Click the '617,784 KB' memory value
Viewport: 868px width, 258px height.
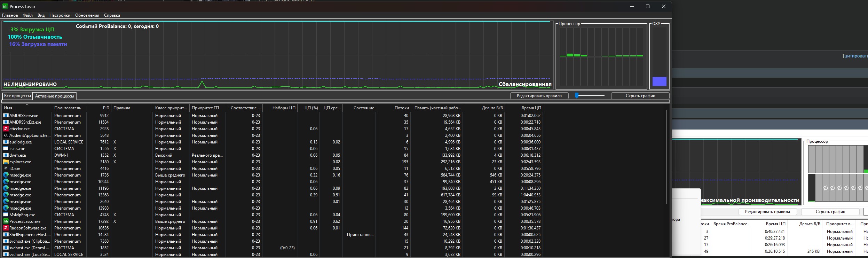(x=451, y=195)
